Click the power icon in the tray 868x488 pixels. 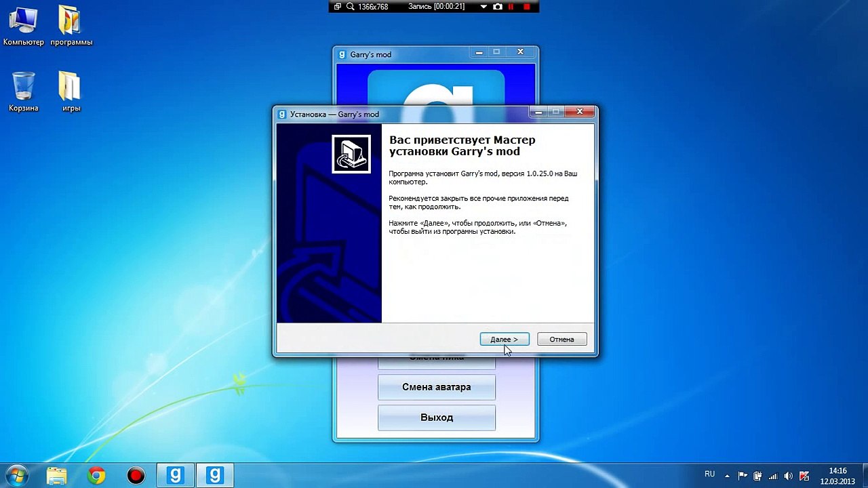pos(758,476)
